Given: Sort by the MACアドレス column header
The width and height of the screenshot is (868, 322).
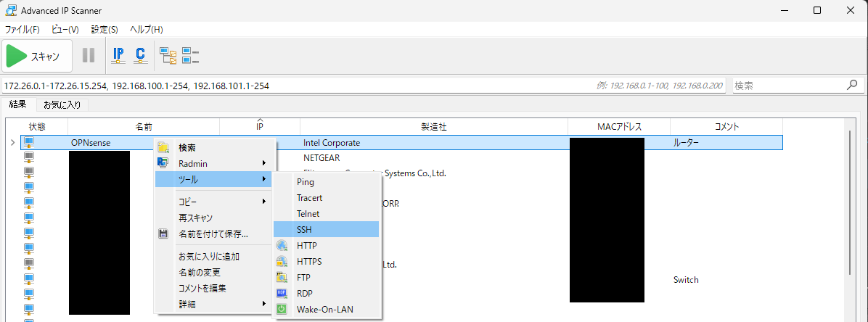Looking at the screenshot, I should 619,127.
